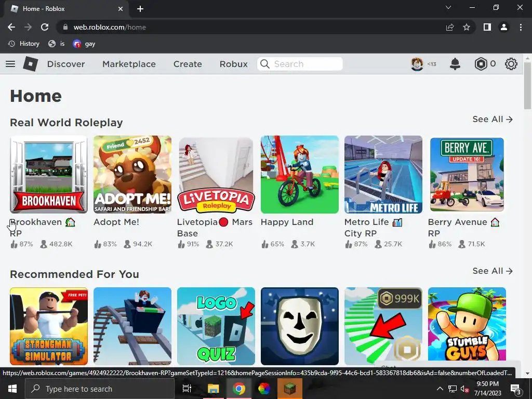
Task: See All Real World Roleplay games
Action: tap(493, 119)
